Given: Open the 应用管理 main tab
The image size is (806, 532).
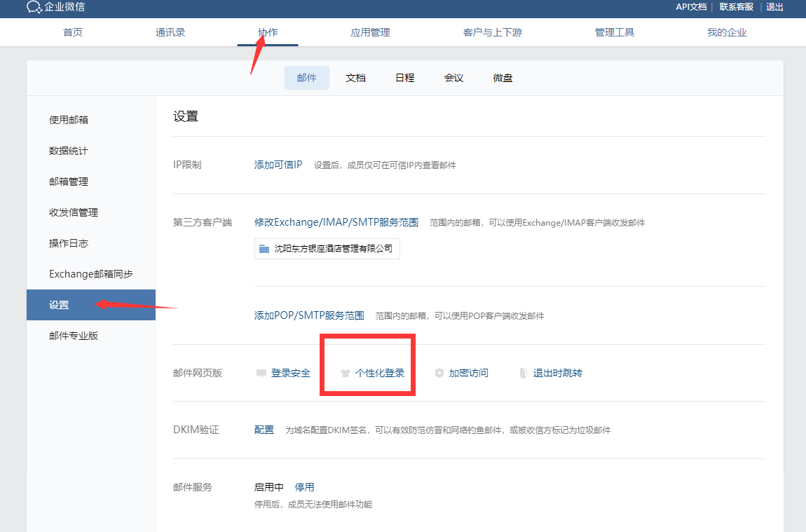Looking at the screenshot, I should point(370,32).
